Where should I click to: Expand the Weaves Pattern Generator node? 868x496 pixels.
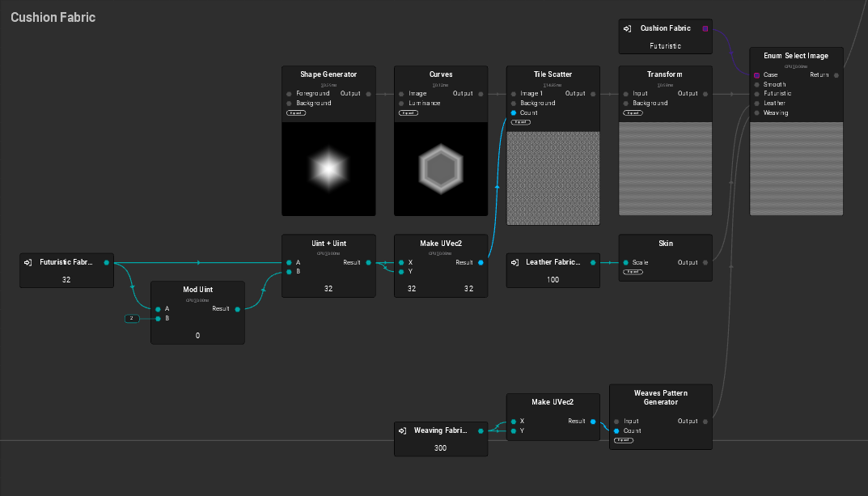pos(624,440)
